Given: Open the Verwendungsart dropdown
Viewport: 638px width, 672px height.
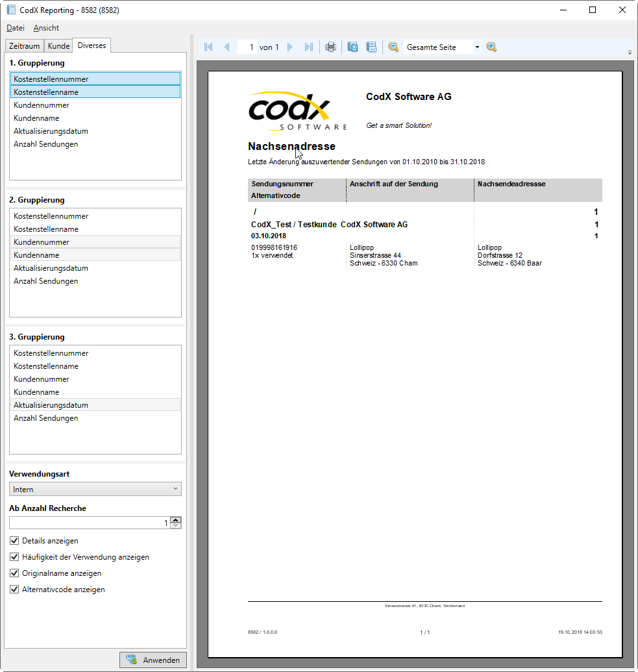Looking at the screenshot, I should (175, 488).
